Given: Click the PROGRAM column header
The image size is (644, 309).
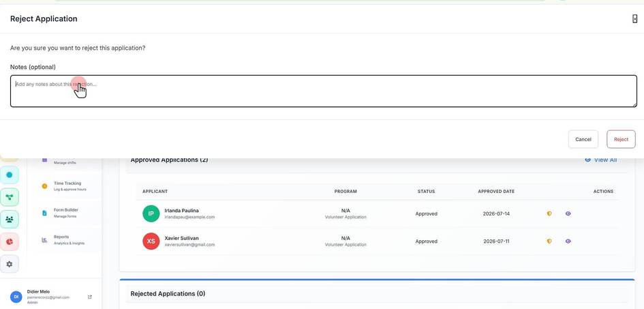Looking at the screenshot, I should (x=346, y=192).
